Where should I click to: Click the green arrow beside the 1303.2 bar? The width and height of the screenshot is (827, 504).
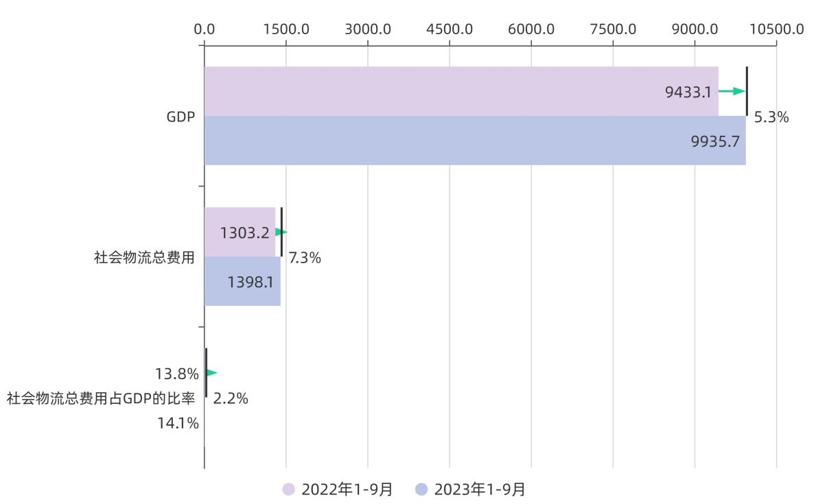pos(281,232)
